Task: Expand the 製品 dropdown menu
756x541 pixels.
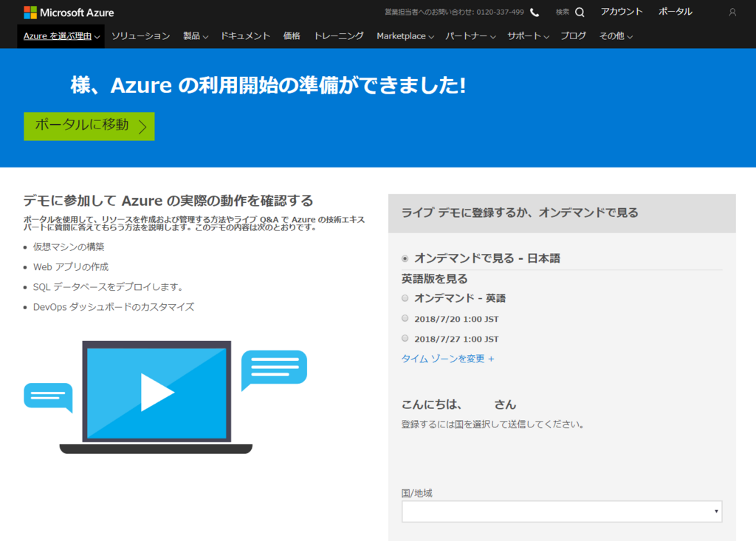Action: pyautogui.click(x=195, y=36)
